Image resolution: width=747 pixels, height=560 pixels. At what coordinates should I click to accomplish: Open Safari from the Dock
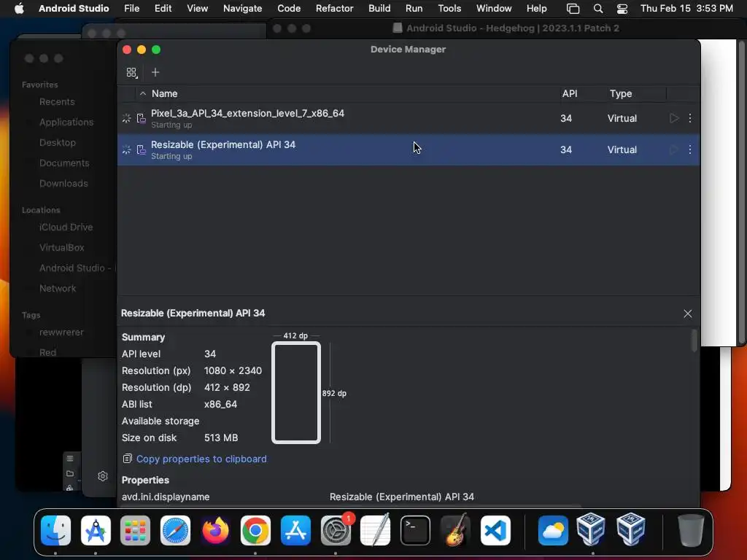click(x=175, y=530)
